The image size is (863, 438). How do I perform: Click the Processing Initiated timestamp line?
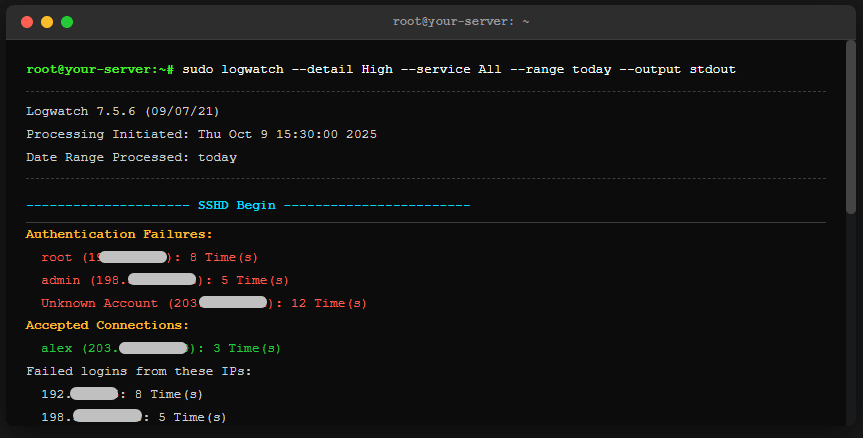(201, 134)
